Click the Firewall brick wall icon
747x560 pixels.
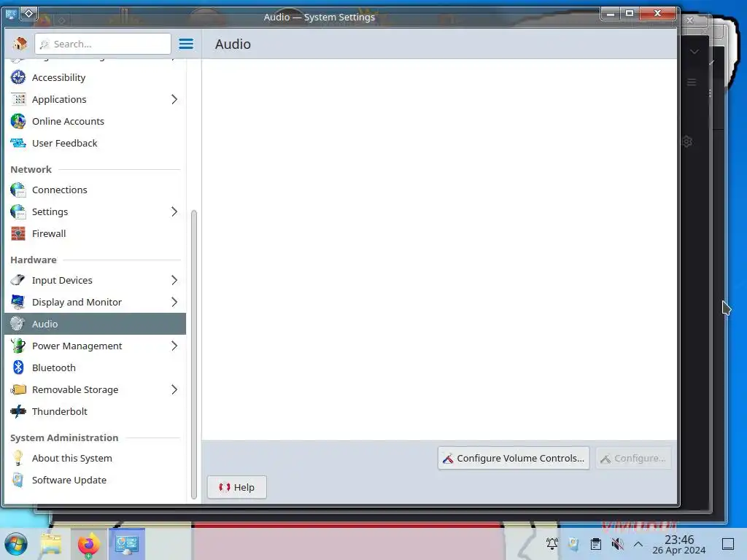point(18,233)
